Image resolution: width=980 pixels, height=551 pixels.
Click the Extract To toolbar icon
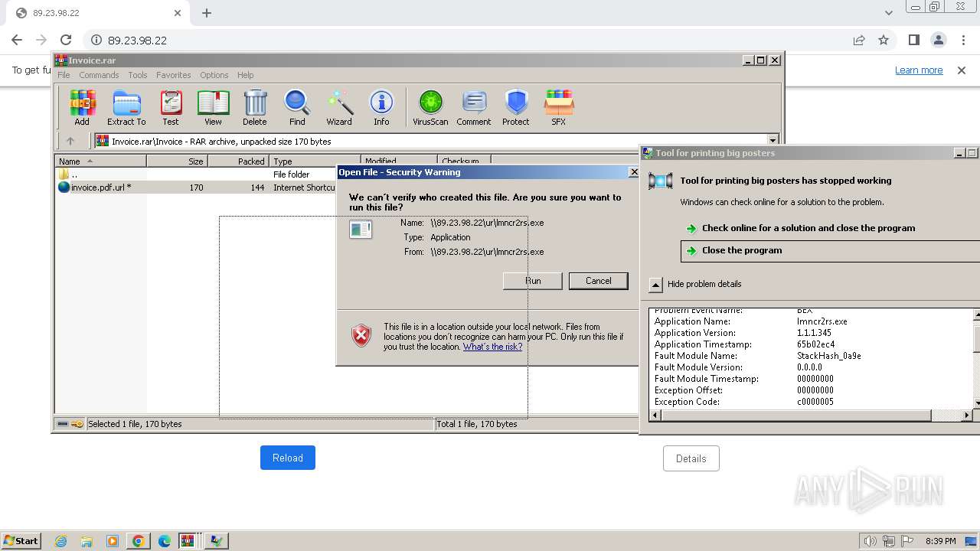126,107
